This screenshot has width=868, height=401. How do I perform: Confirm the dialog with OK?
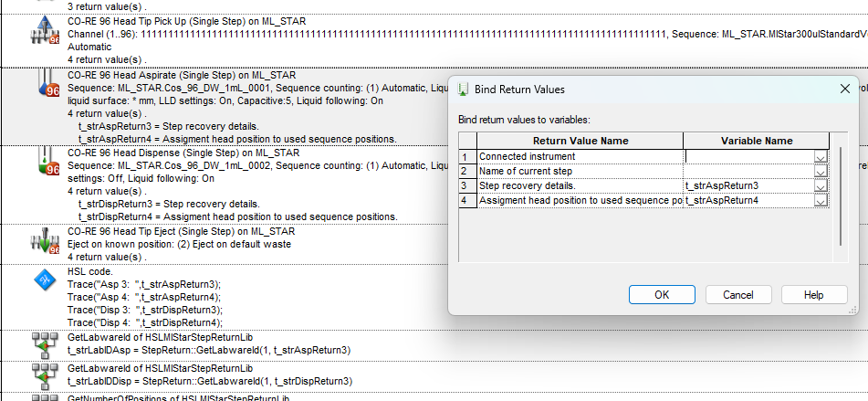coord(662,295)
